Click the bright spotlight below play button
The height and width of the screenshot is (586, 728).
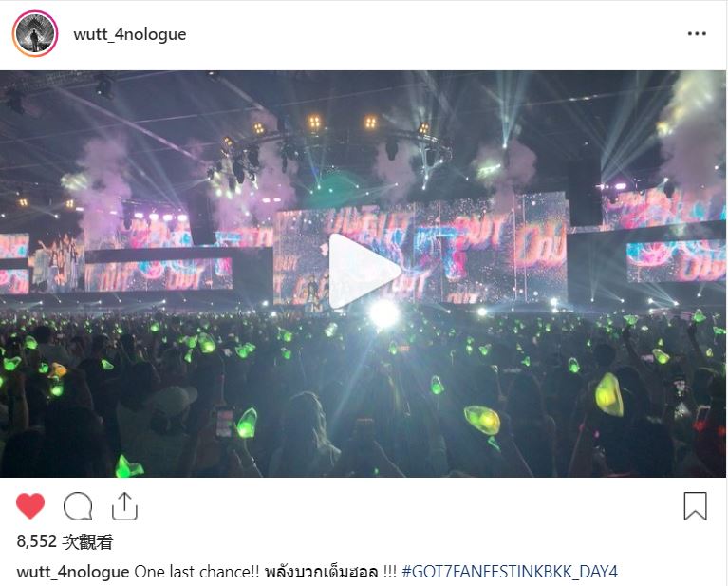point(384,314)
